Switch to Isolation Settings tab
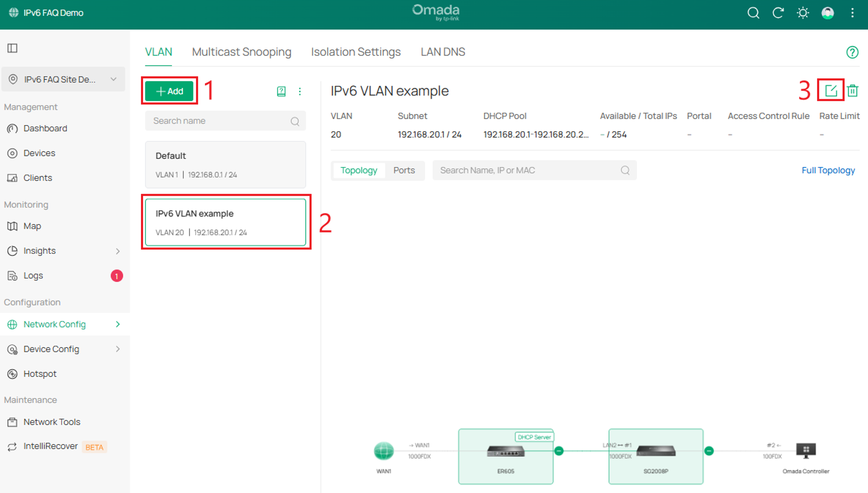This screenshot has height=493, width=868. (x=356, y=52)
